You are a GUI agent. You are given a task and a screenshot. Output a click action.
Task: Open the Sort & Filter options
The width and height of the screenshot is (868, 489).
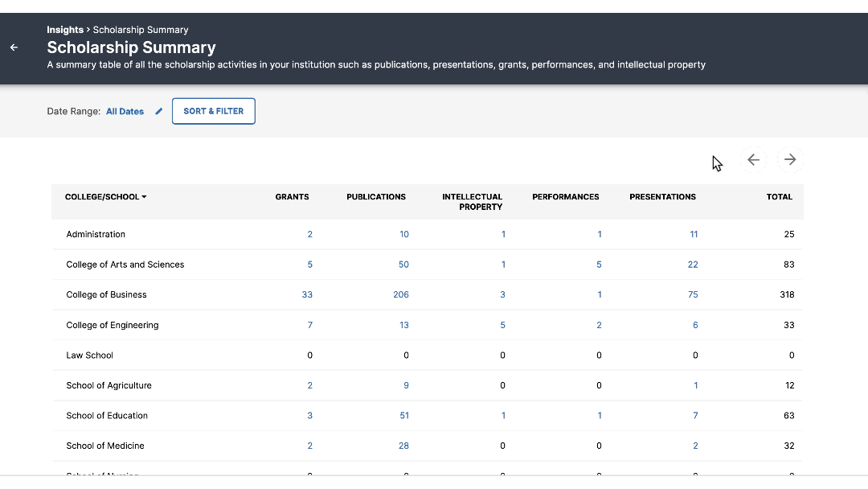click(x=213, y=111)
